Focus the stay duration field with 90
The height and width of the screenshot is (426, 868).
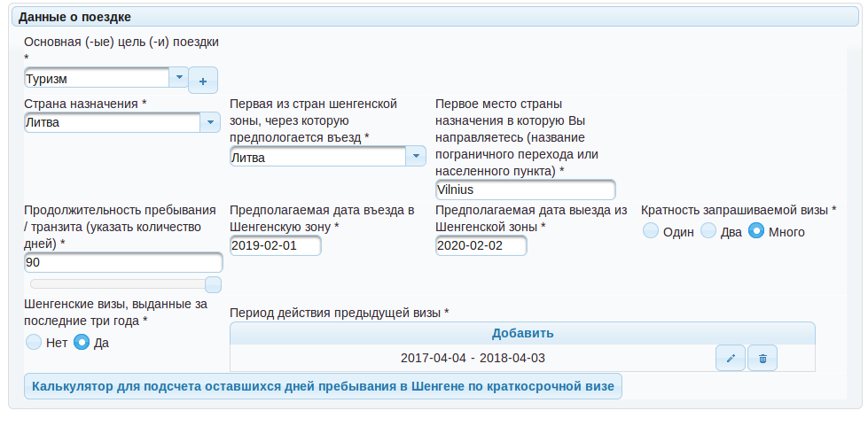pyautogui.click(x=123, y=263)
